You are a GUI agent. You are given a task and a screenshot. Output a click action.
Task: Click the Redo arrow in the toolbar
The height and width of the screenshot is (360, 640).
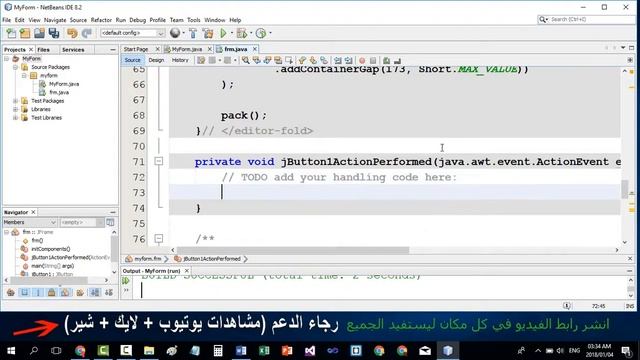coord(87,33)
